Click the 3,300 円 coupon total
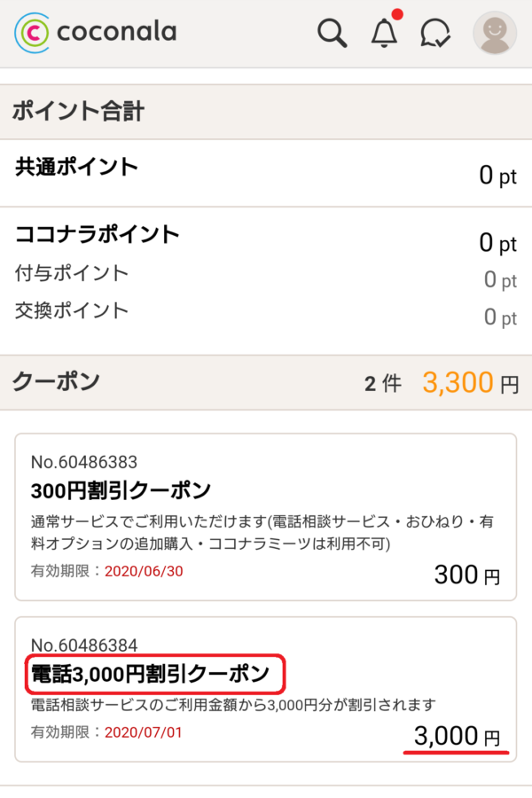The width and height of the screenshot is (532, 798). coord(470,383)
